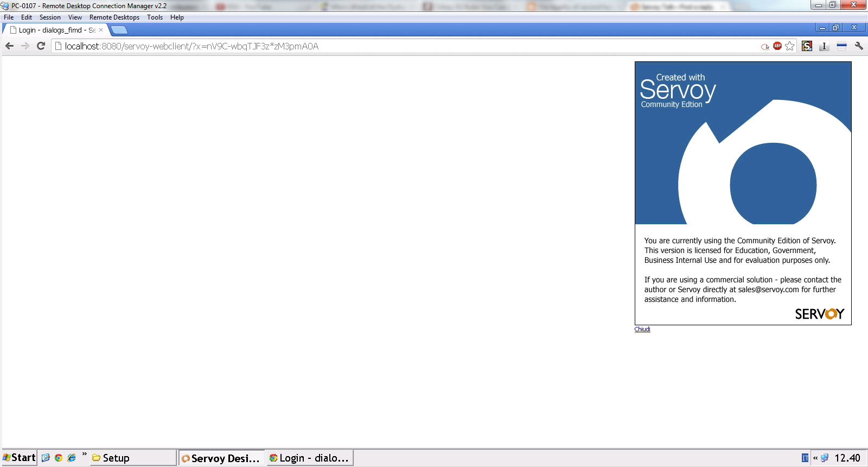Image resolution: width=868 pixels, height=467 pixels.
Task: Open the colorful S extension icon
Action: pyautogui.click(x=807, y=46)
